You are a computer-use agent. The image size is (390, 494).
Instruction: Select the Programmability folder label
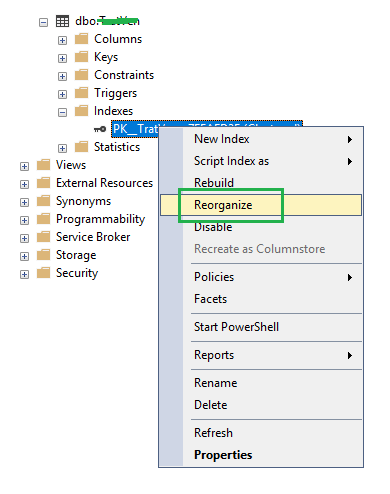point(100,219)
